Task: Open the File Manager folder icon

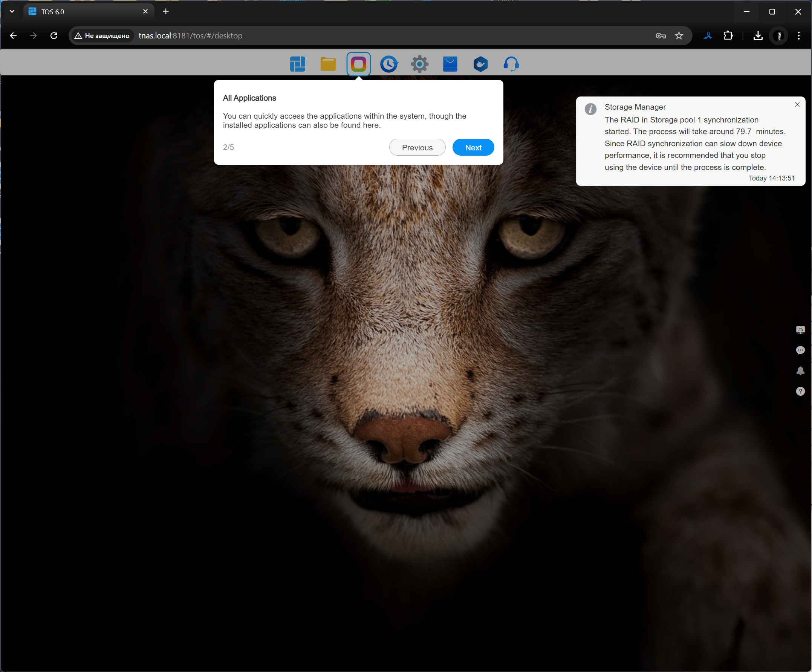Action: [328, 64]
